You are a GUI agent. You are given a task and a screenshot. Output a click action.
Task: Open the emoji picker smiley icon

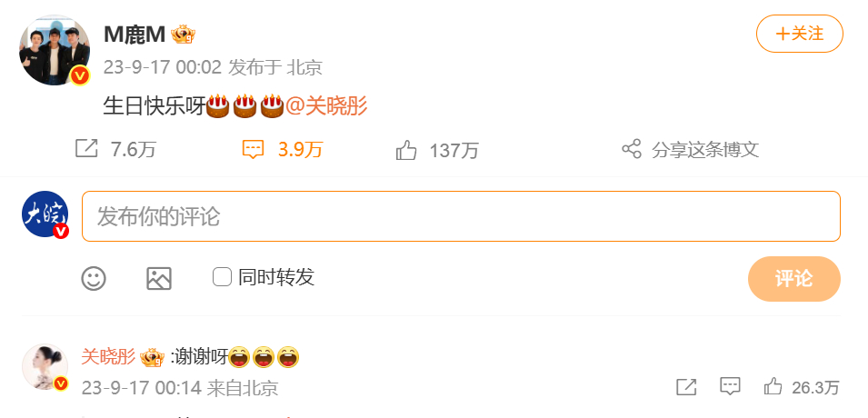coord(94,278)
